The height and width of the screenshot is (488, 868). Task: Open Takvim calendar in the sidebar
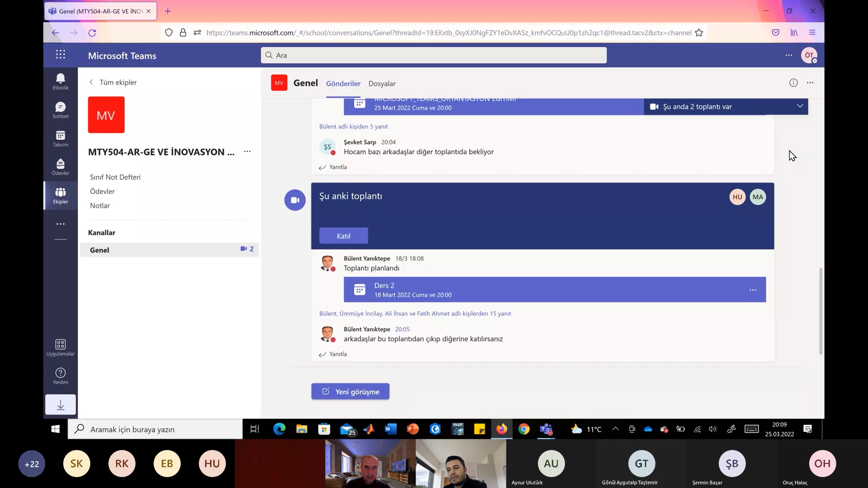60,139
